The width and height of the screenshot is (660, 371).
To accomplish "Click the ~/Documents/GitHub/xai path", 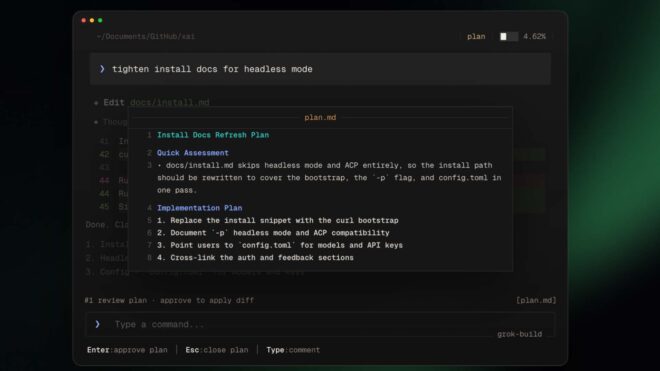I will [x=146, y=37].
